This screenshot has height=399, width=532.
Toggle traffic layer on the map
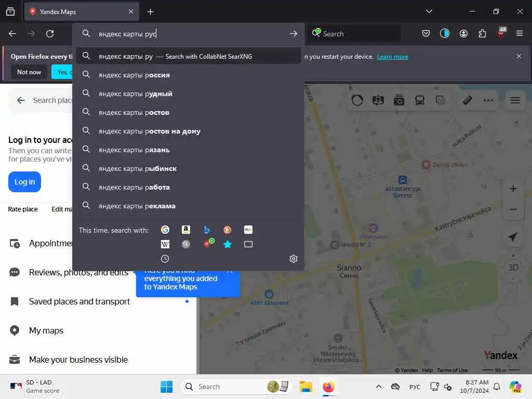click(357, 100)
